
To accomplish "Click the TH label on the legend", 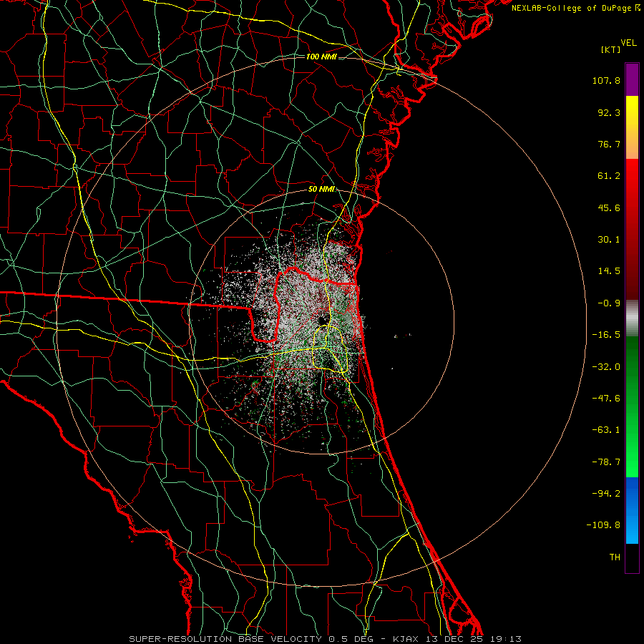I will click(615, 557).
